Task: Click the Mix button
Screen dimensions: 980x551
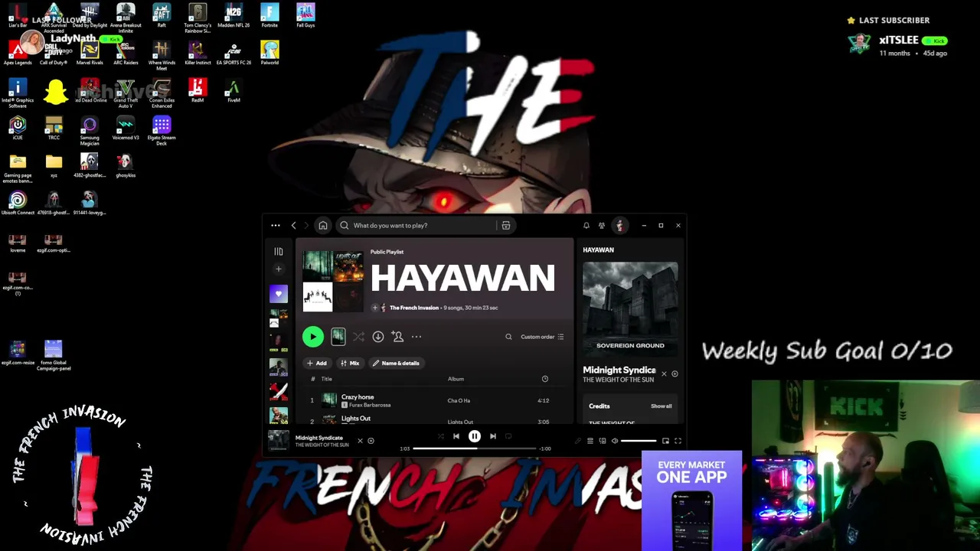Action: click(350, 364)
